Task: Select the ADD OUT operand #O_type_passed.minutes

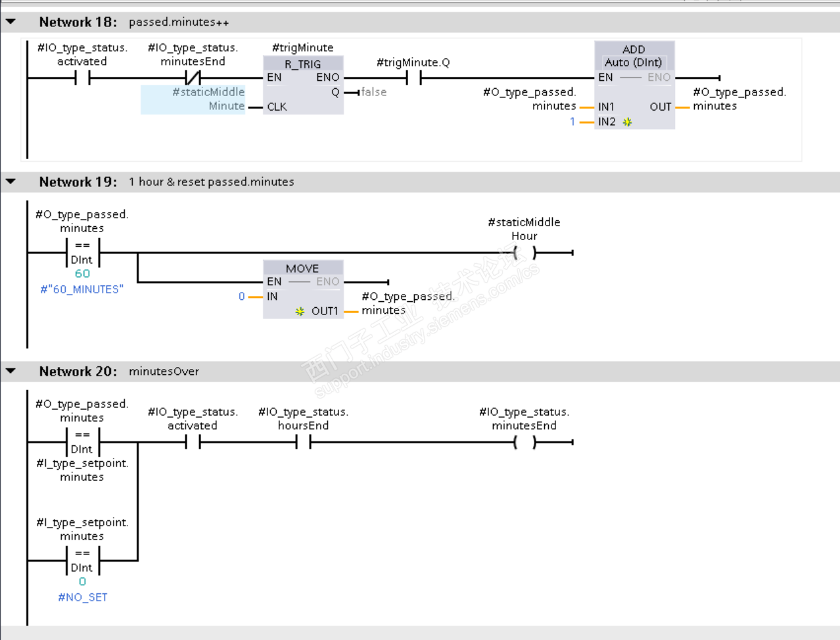Action: [x=739, y=99]
